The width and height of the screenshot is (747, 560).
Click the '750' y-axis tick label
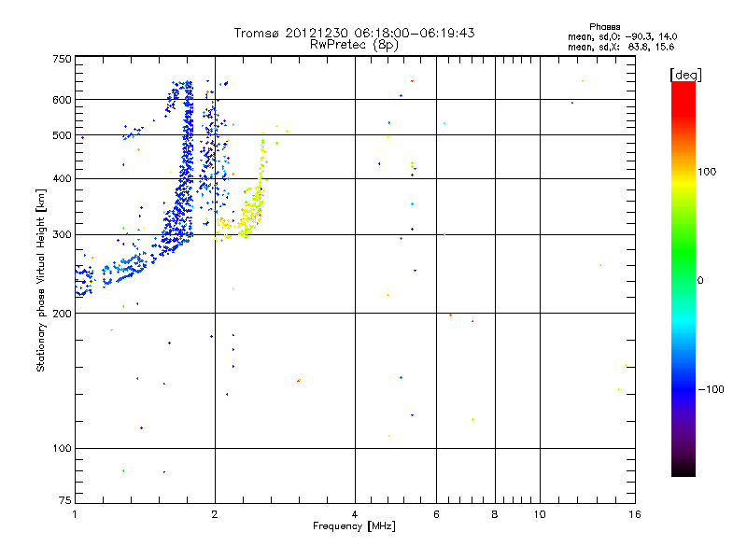point(62,59)
